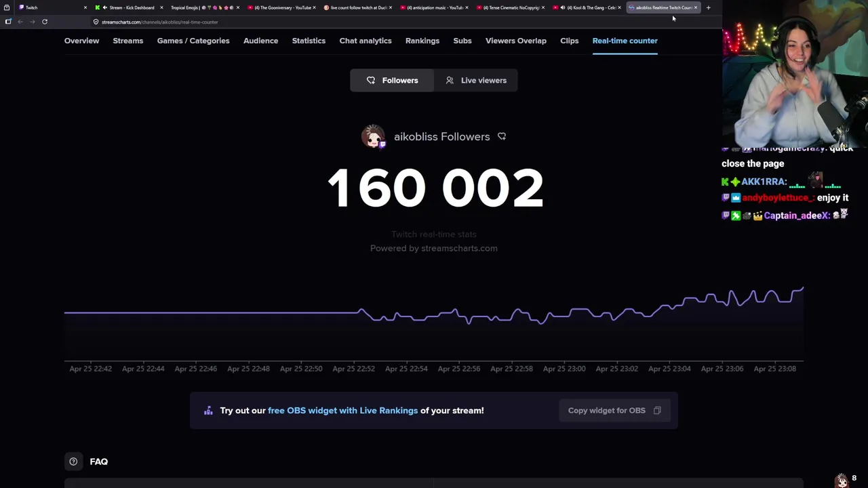
Task: Click the FAQ heading
Action: pyautogui.click(x=99, y=462)
